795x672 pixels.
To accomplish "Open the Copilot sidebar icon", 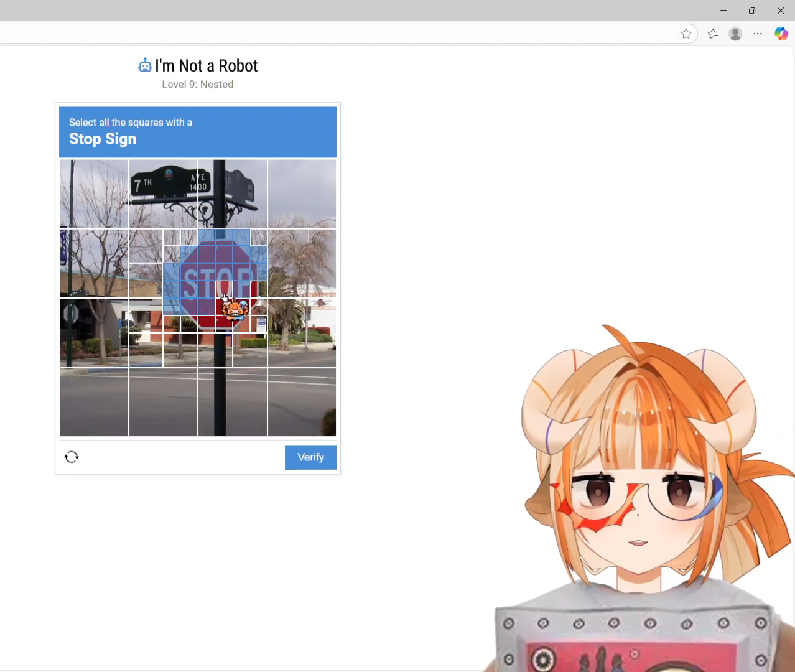I will pyautogui.click(x=781, y=34).
